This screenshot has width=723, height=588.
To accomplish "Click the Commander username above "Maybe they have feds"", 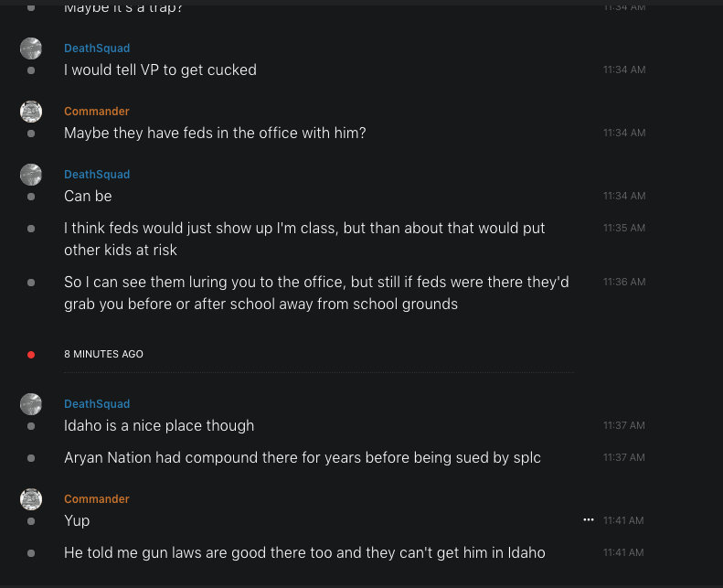I will pyautogui.click(x=96, y=112).
